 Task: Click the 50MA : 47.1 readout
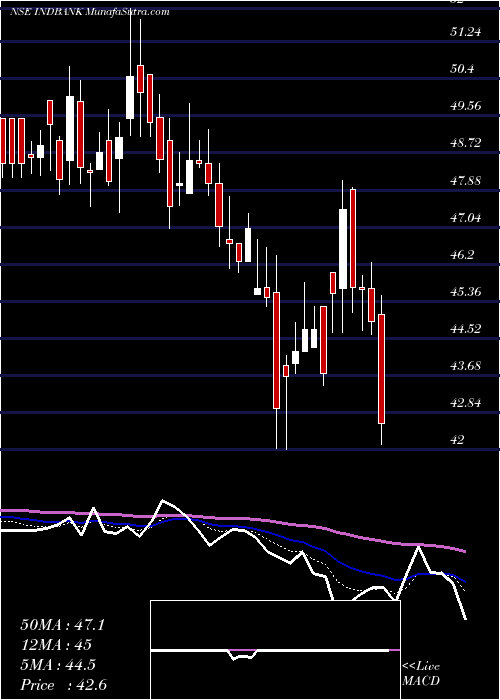point(62,625)
